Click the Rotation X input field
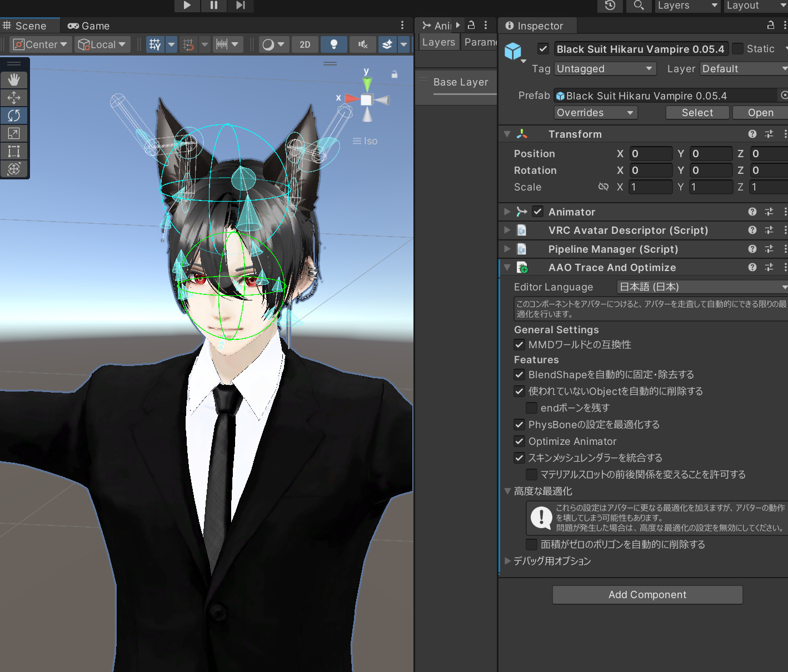Viewport: 788px width, 672px height. (x=650, y=170)
